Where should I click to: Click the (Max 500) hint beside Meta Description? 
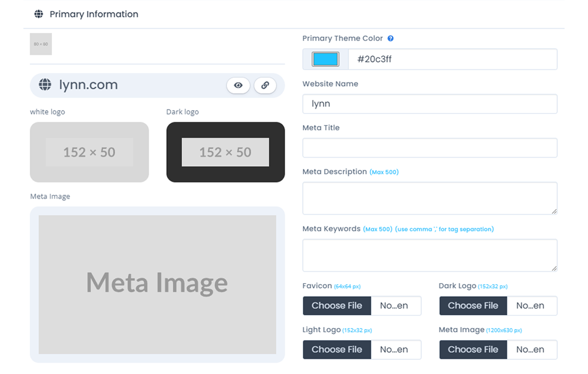384,172
